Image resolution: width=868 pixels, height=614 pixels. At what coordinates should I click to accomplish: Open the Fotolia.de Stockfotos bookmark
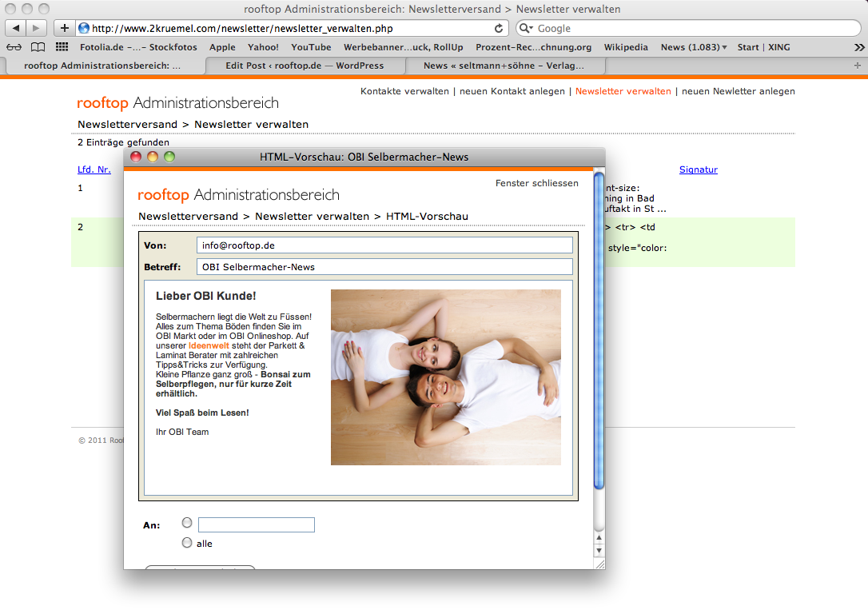click(138, 47)
